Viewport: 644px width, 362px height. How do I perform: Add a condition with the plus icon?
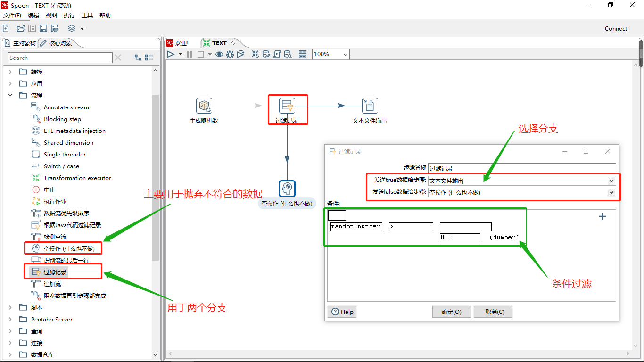point(602,216)
